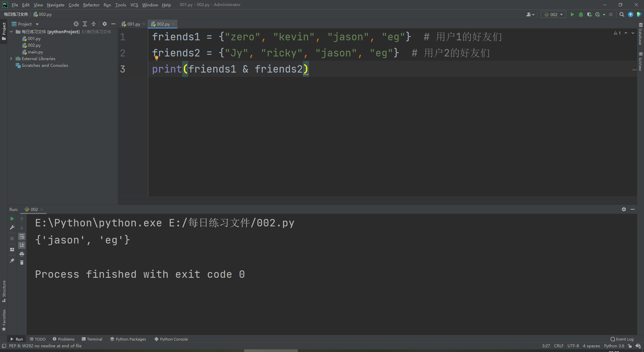Image resolution: width=644 pixels, height=352 pixels.
Task: Open Search Everywhere magnifier icon
Action: click(622, 14)
